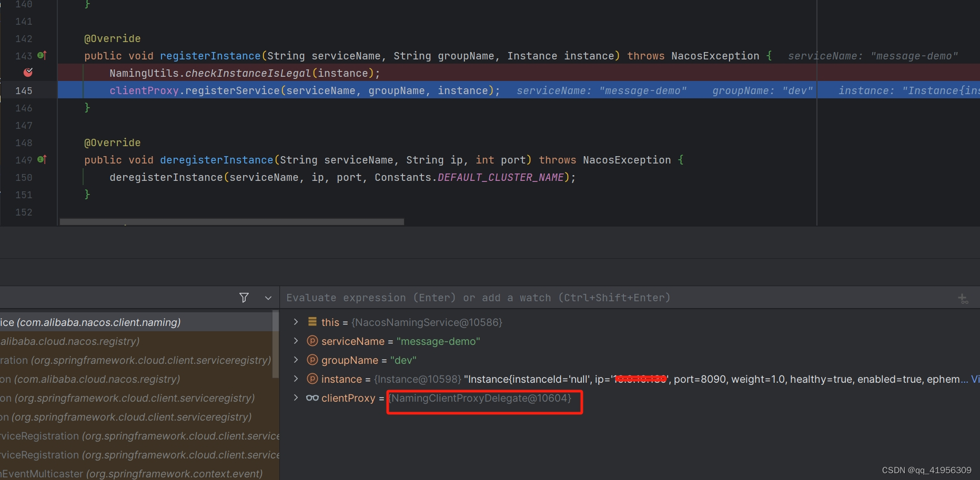Image resolution: width=980 pixels, height=480 pixels.
Task: Open the dropdown arrow next to filter icon
Action: [x=268, y=298]
